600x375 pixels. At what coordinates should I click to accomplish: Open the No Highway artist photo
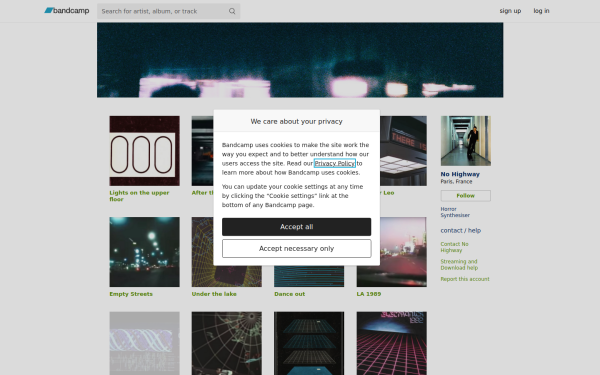pos(466,141)
